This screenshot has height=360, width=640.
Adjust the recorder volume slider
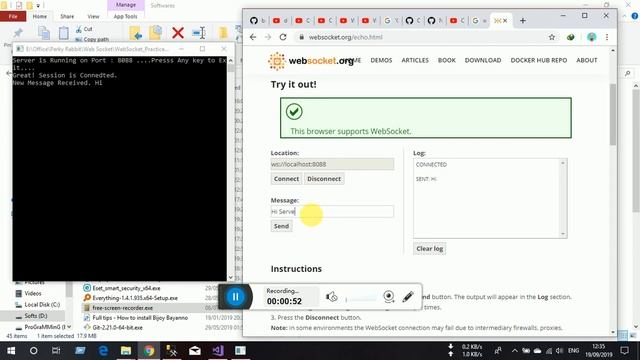[361, 300]
